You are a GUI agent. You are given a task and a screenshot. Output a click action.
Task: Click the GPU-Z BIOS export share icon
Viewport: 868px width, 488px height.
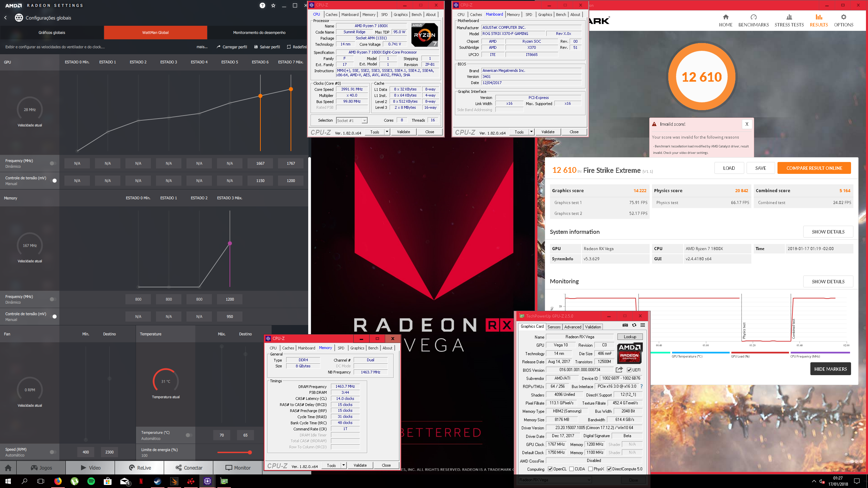(619, 369)
